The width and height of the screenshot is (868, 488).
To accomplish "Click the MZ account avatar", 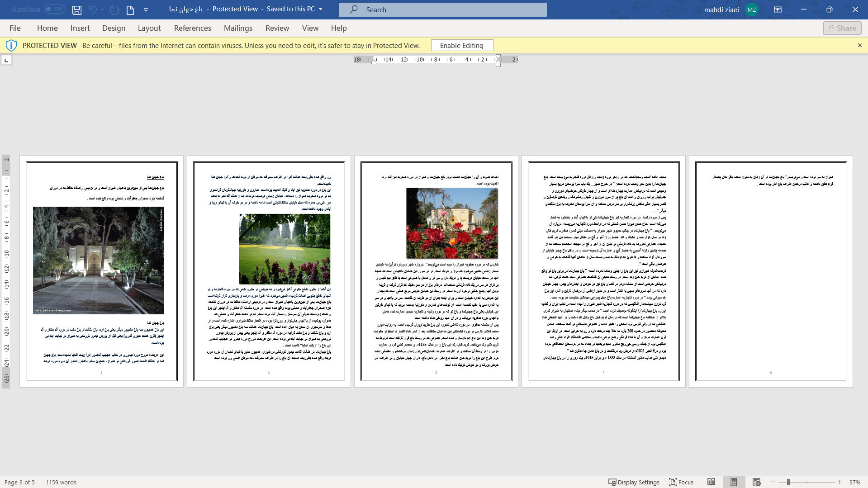I will [752, 9].
